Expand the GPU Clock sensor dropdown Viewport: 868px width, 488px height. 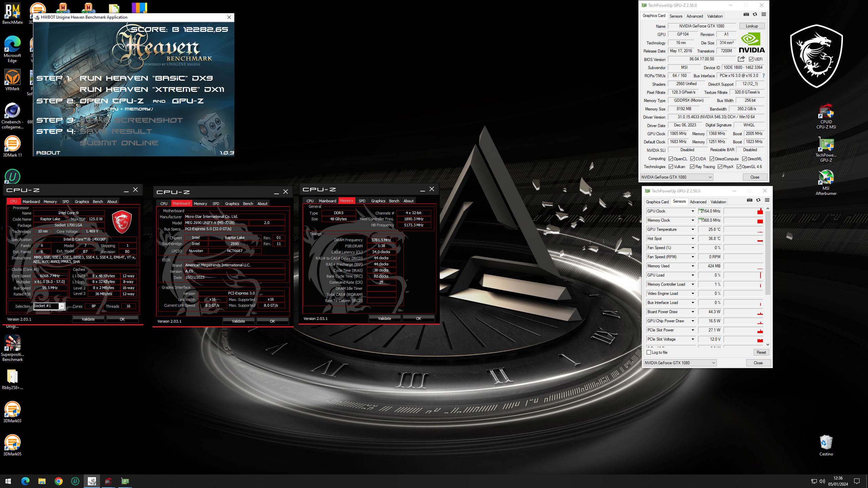[693, 211]
